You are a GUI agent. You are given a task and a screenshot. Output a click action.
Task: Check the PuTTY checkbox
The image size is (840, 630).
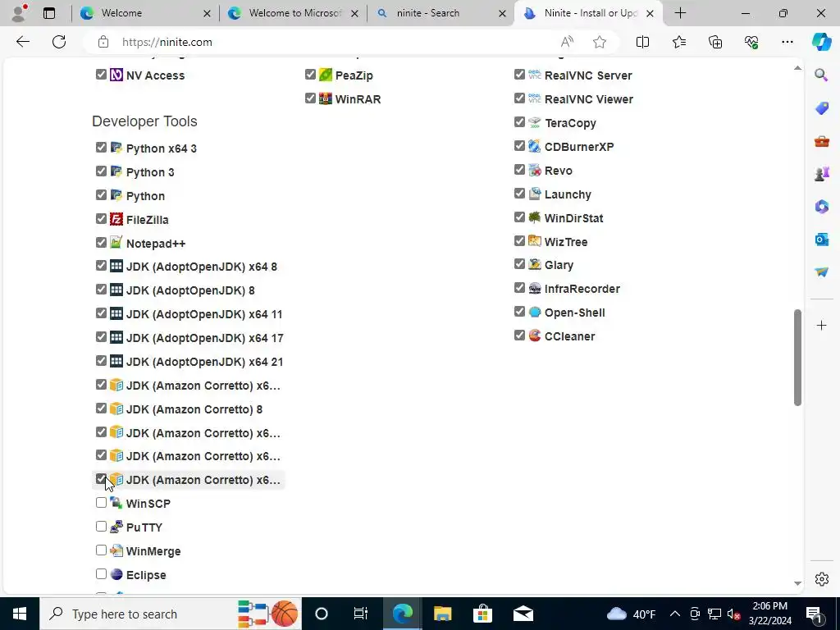[101, 526]
